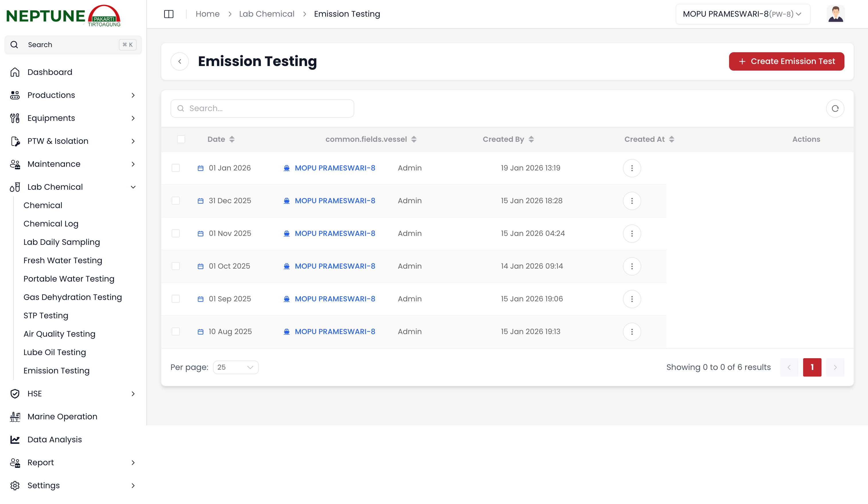
Task: Go to Lube Oil Testing
Action: [x=55, y=352]
